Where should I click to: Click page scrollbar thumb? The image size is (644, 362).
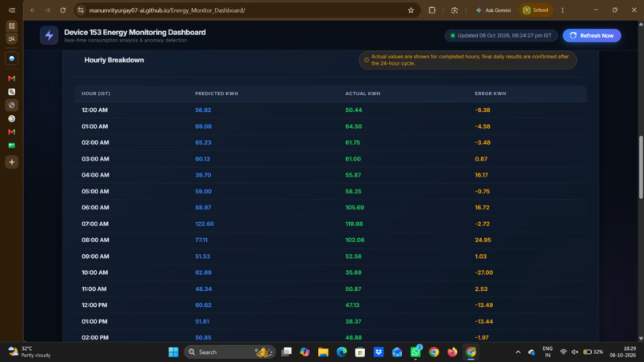tap(641, 167)
